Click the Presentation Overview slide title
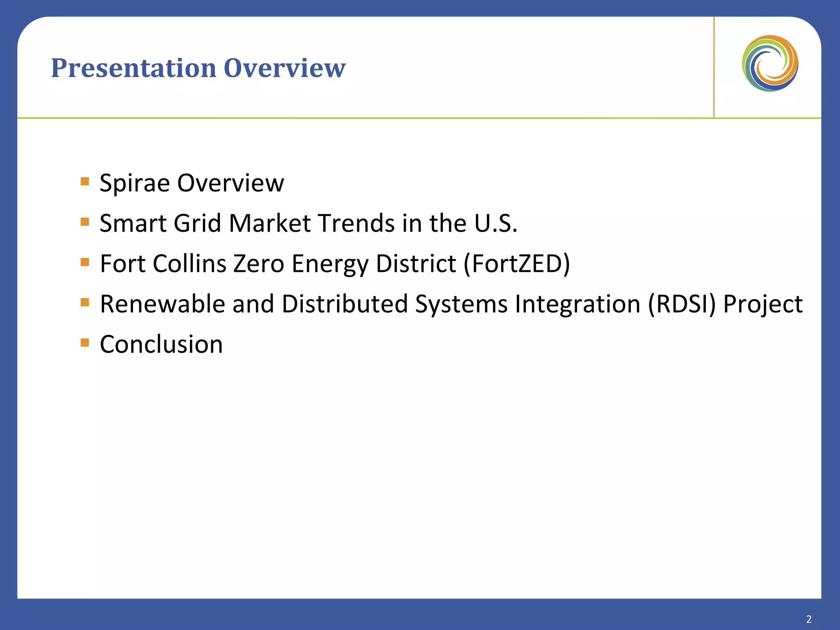Image resolution: width=840 pixels, height=630 pixels. pos(198,68)
